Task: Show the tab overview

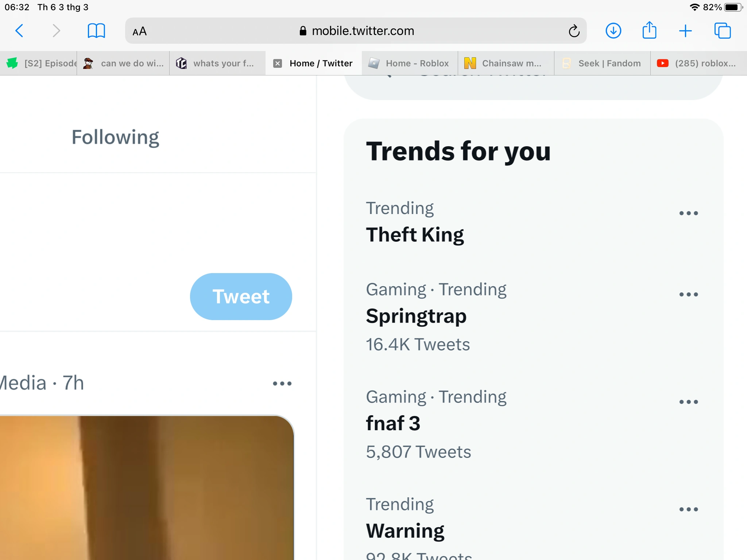Action: point(722,31)
